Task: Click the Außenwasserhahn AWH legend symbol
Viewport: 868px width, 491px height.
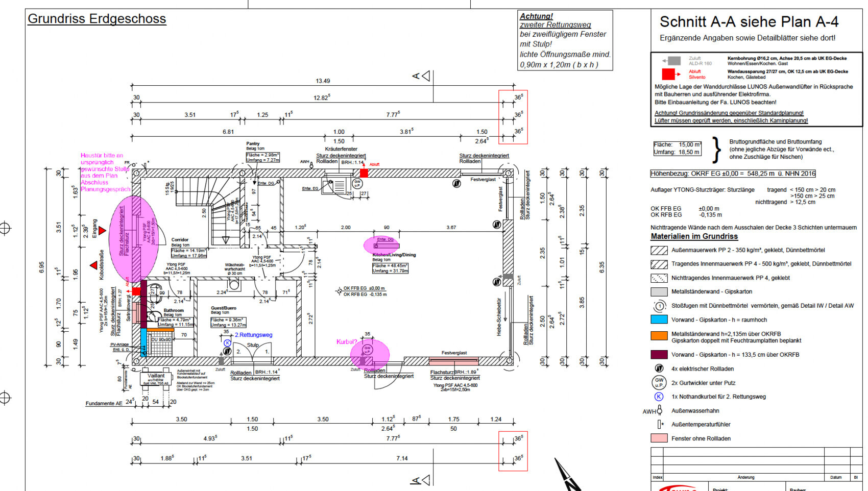Action: (659, 410)
